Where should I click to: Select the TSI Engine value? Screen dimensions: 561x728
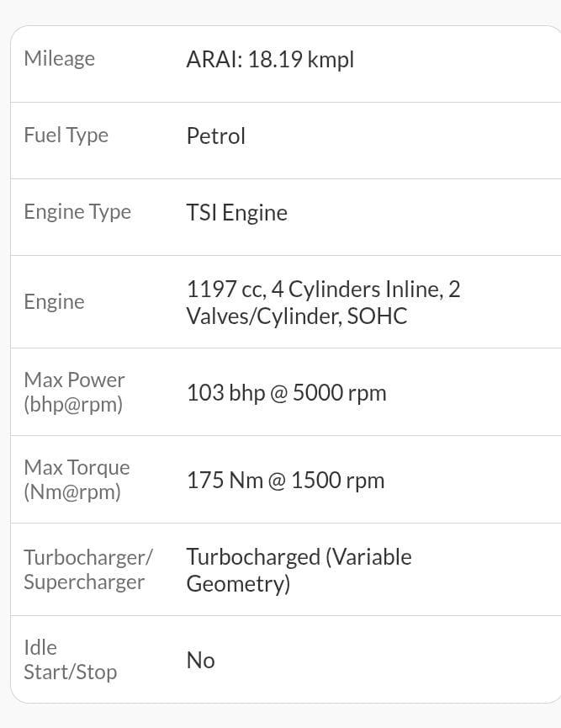tap(236, 213)
